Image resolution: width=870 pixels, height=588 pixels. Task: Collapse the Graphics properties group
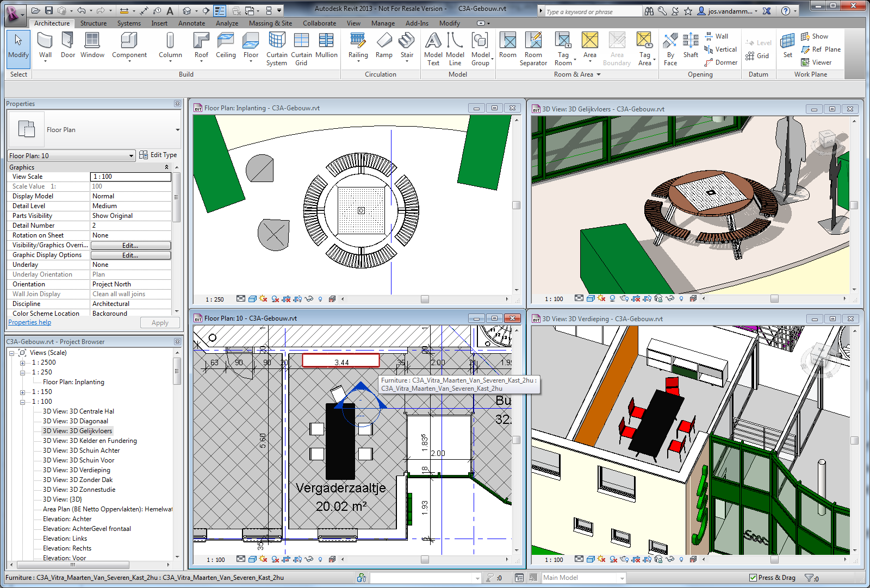tap(166, 167)
